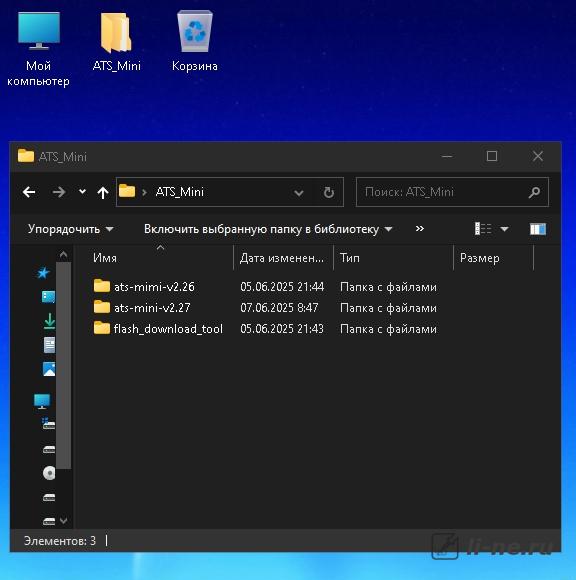Open Pictures icon in navigation pane

[x=49, y=369]
